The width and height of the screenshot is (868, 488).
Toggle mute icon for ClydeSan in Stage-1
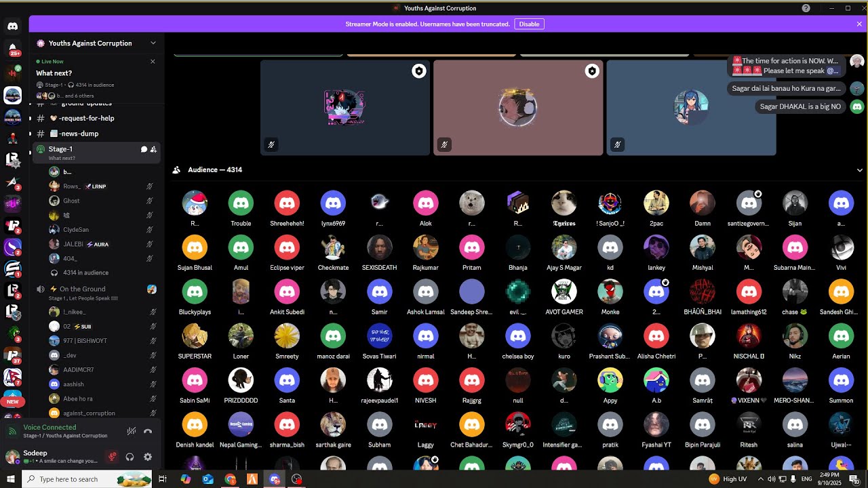pyautogui.click(x=150, y=230)
